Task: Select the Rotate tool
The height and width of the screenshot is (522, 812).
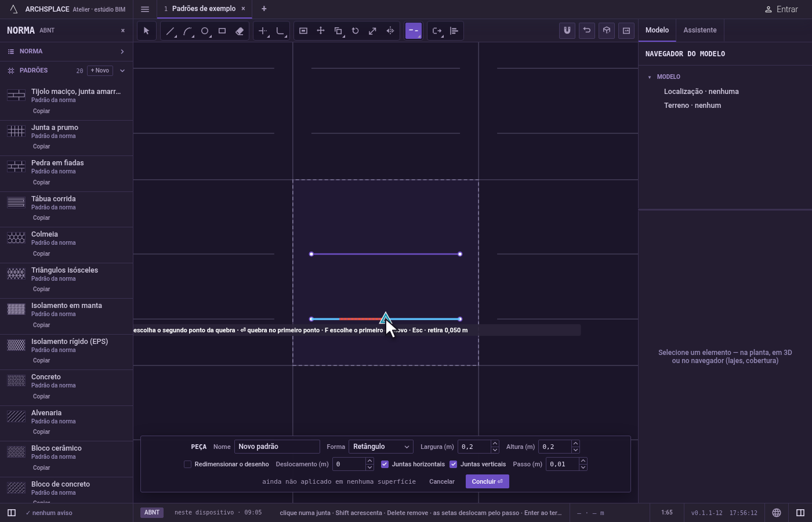Action: (356, 31)
